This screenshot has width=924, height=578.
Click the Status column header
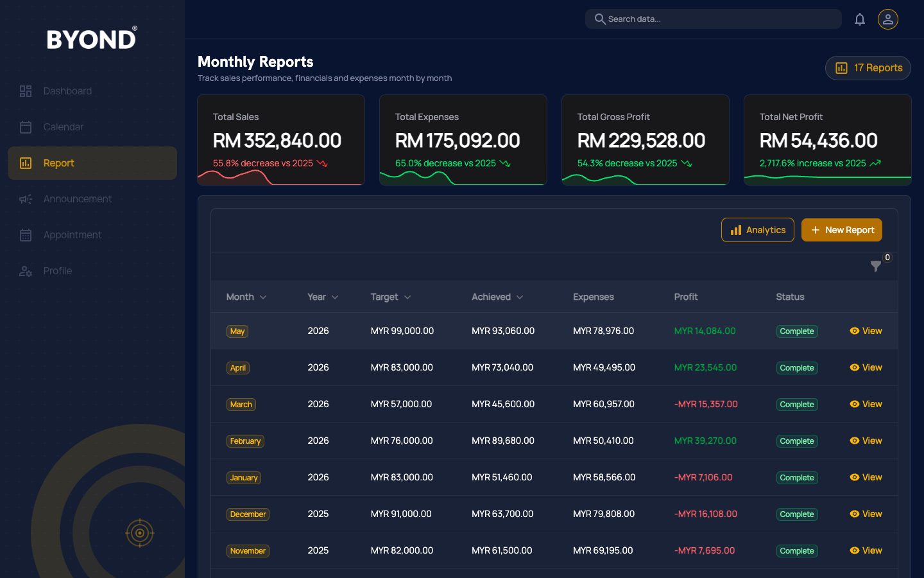pyautogui.click(x=790, y=297)
